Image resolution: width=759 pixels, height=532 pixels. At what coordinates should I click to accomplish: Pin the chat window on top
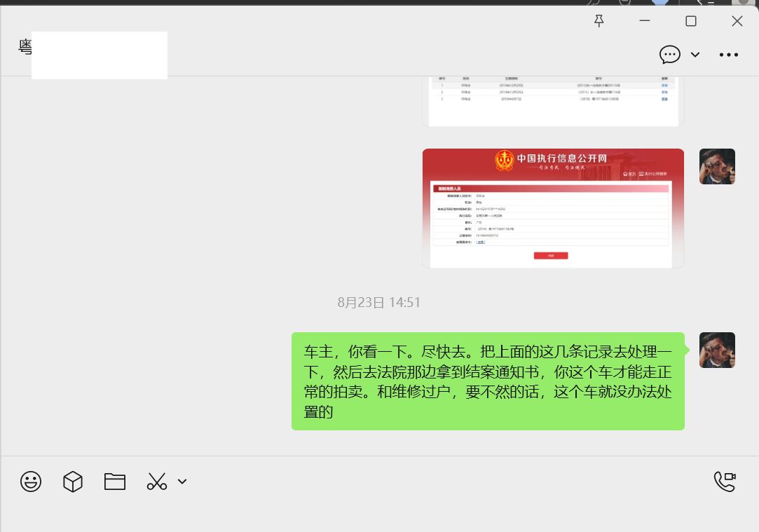599,21
